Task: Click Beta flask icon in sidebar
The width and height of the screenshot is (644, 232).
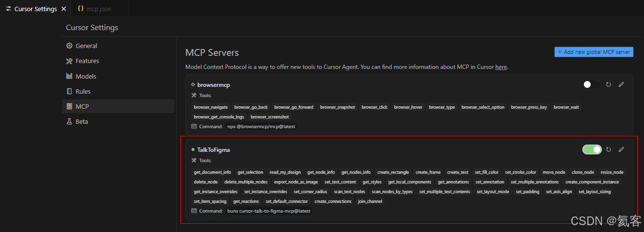Action: click(x=69, y=121)
